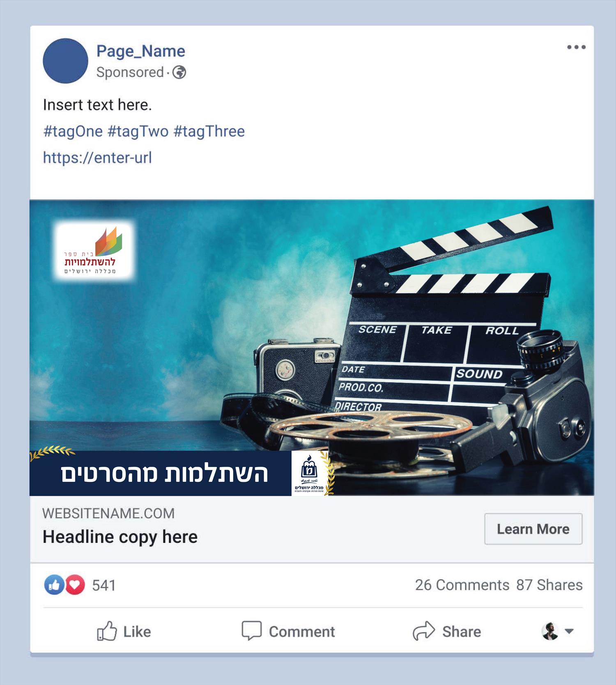Click the globe public audience icon
The image size is (616, 685).
pos(179,73)
